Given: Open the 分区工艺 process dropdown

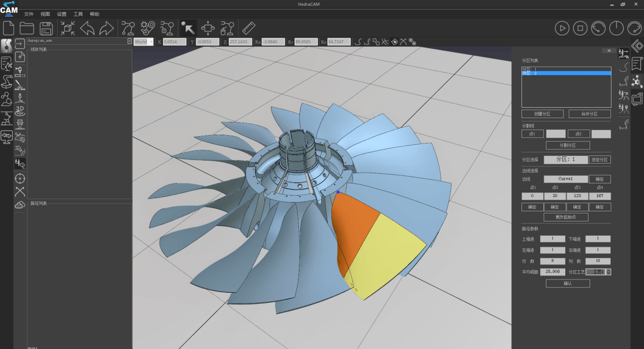Looking at the screenshot, I should [x=598, y=272].
